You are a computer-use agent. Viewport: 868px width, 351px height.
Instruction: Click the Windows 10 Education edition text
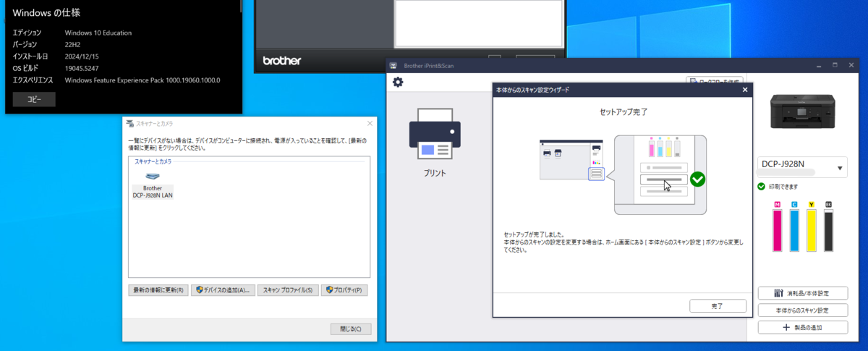[98, 33]
